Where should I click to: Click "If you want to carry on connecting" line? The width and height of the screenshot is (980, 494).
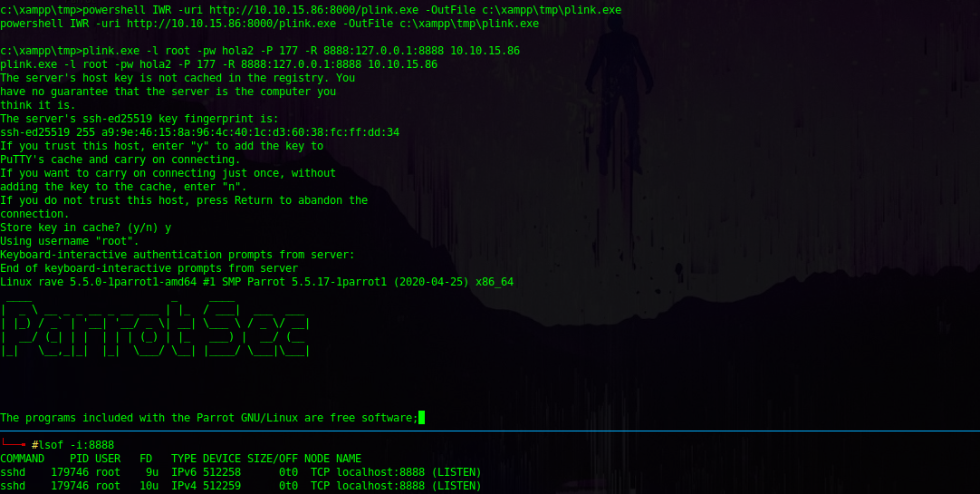(x=168, y=173)
